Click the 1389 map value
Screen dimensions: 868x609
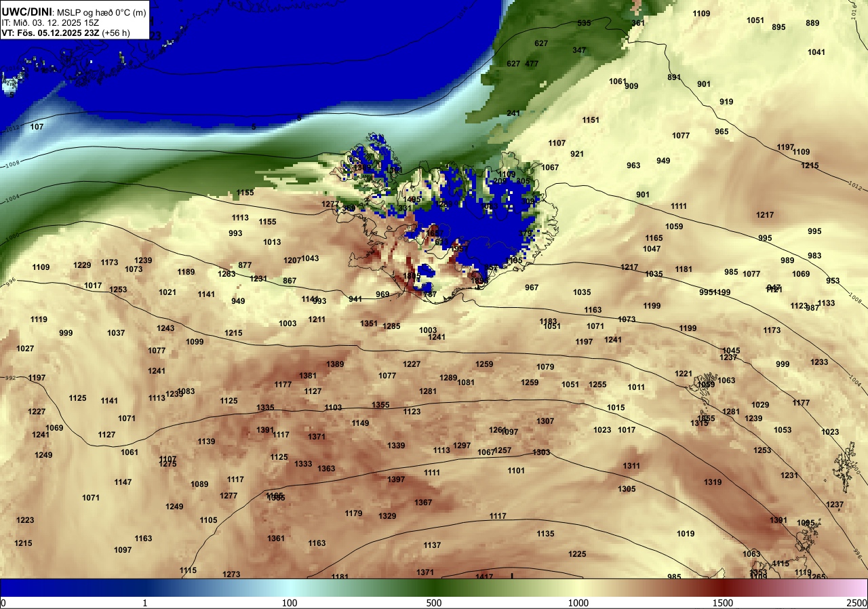click(336, 364)
